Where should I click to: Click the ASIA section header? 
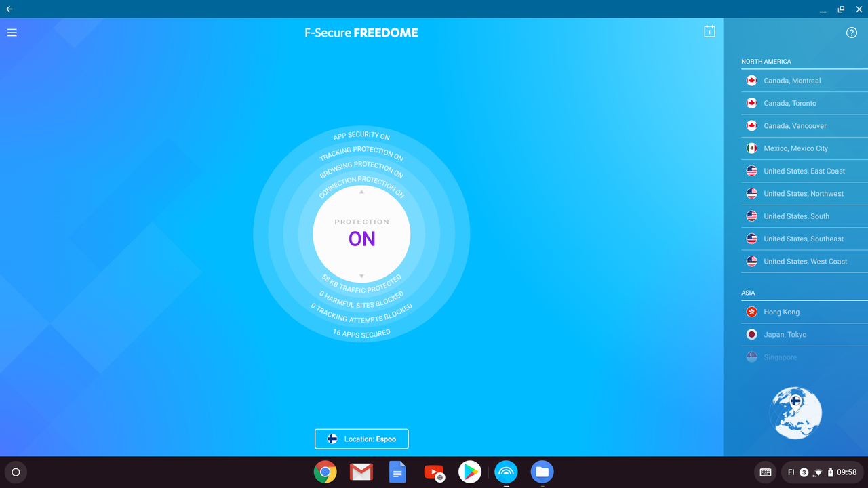click(748, 293)
